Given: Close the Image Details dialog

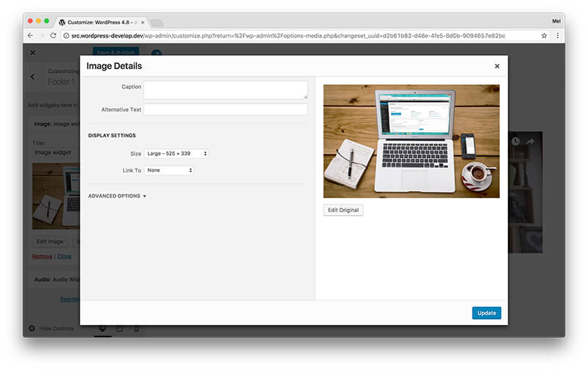Looking at the screenshot, I should point(497,66).
